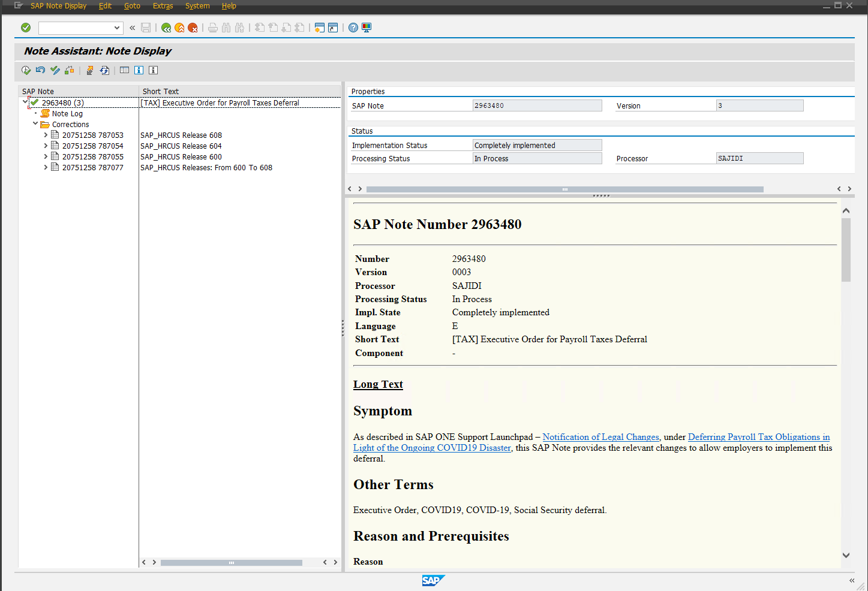Expand correction 20751258 787055
Image resolution: width=868 pixels, height=591 pixels.
[x=46, y=156]
